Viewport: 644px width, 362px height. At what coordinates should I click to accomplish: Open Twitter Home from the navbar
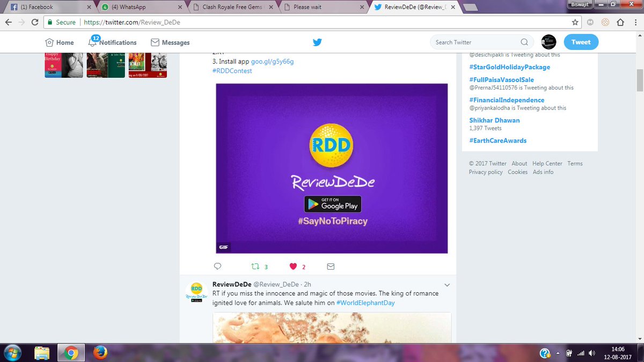[x=60, y=42]
